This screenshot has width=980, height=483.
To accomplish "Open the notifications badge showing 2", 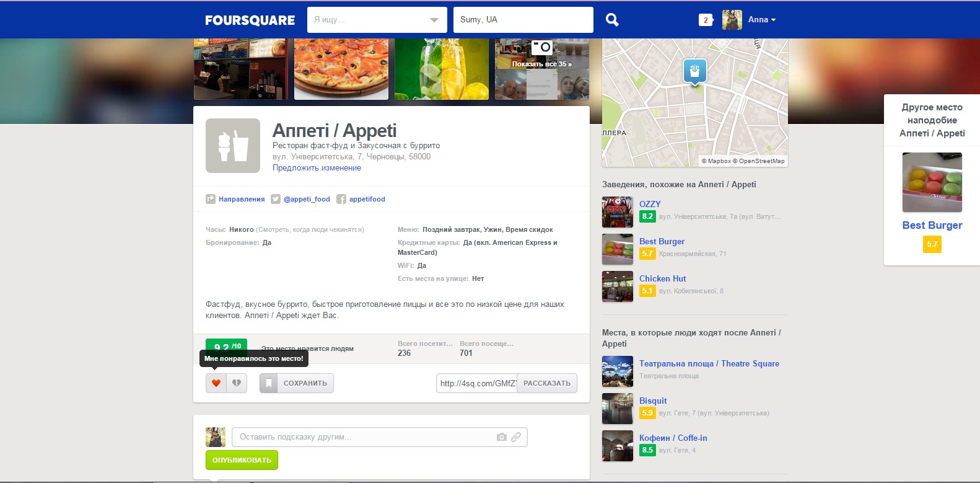I will point(706,20).
